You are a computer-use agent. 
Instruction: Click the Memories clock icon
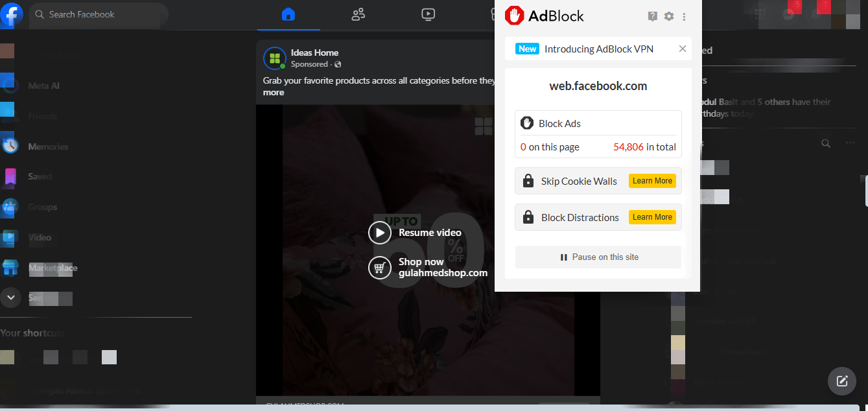10,147
